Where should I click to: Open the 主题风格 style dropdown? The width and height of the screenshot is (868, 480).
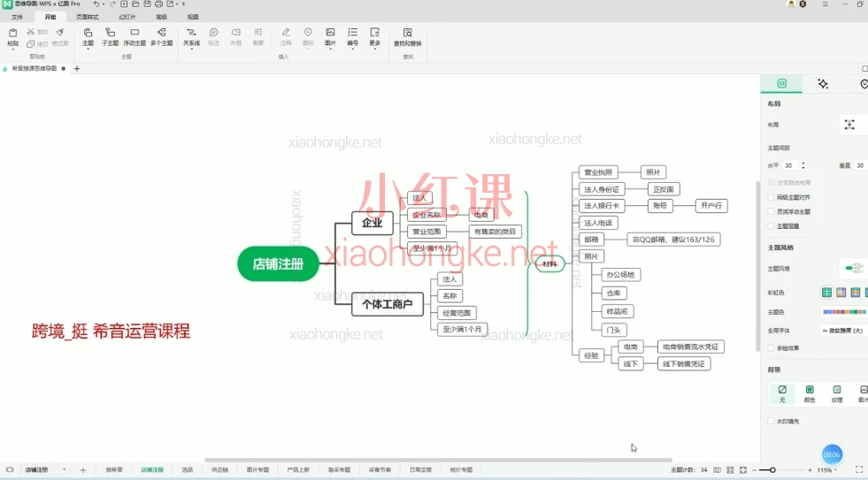(x=853, y=268)
